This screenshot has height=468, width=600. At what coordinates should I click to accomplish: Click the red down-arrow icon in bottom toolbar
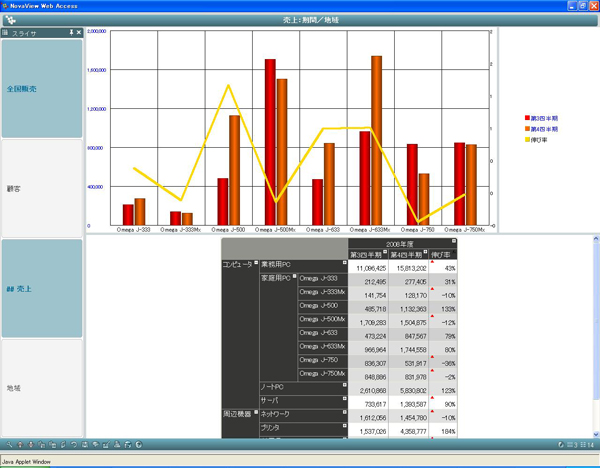(x=31, y=445)
